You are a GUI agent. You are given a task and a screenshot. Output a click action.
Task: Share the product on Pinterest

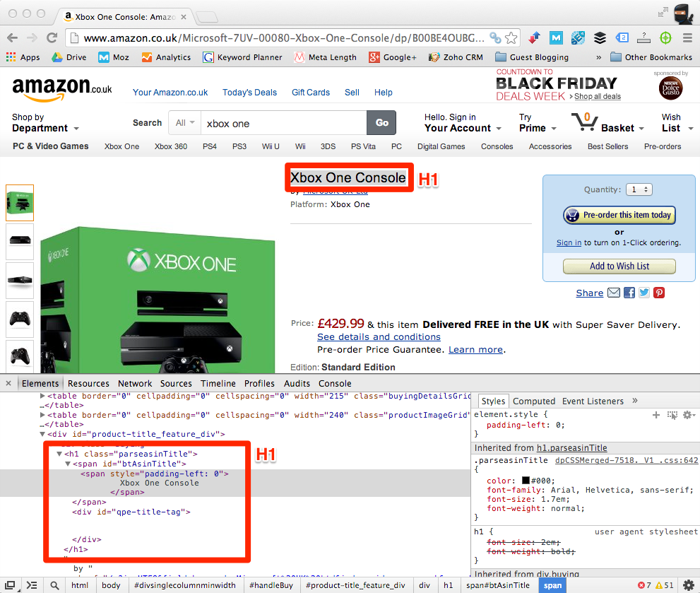click(x=659, y=293)
